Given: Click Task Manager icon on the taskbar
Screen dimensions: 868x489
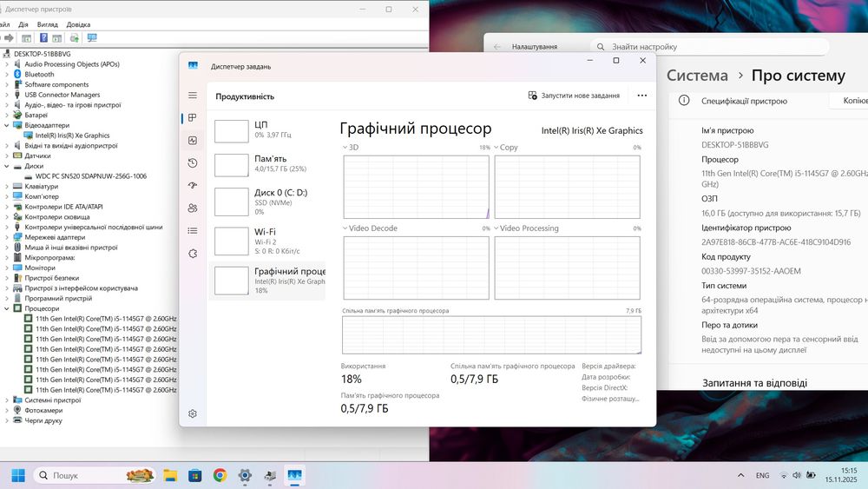Looking at the screenshot, I should [294, 475].
